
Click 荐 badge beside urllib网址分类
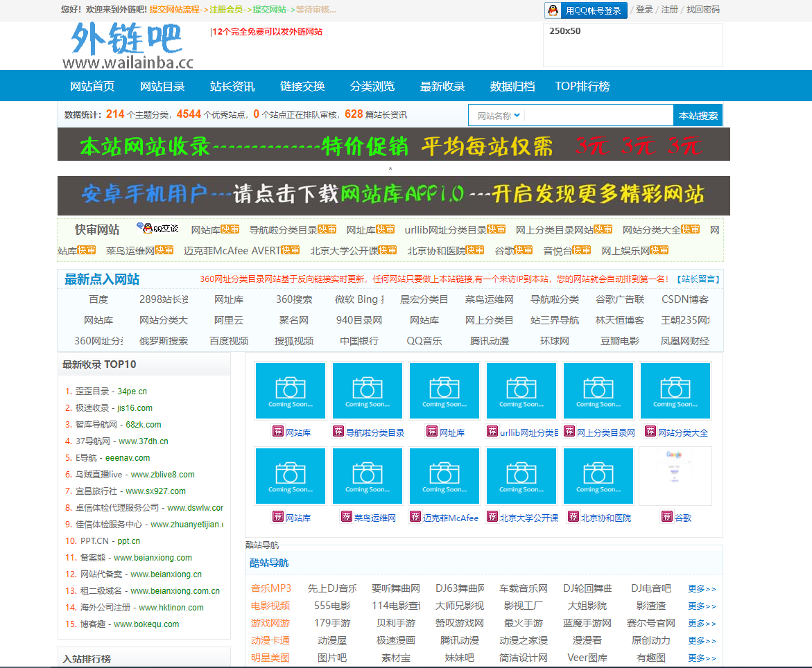(492, 432)
